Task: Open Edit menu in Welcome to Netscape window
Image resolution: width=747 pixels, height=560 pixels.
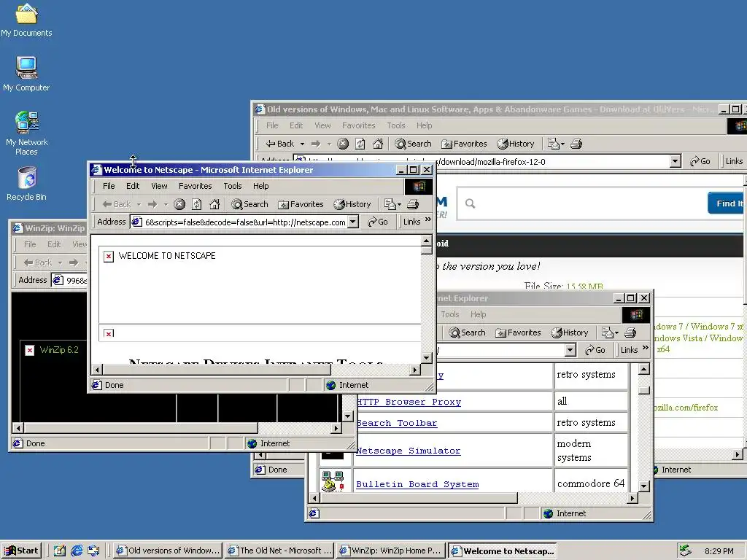Action: [x=133, y=186]
